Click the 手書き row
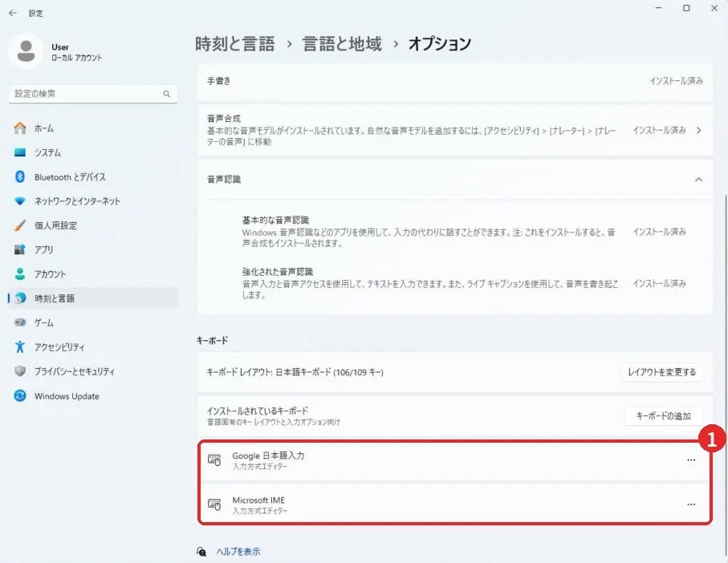 (455, 81)
